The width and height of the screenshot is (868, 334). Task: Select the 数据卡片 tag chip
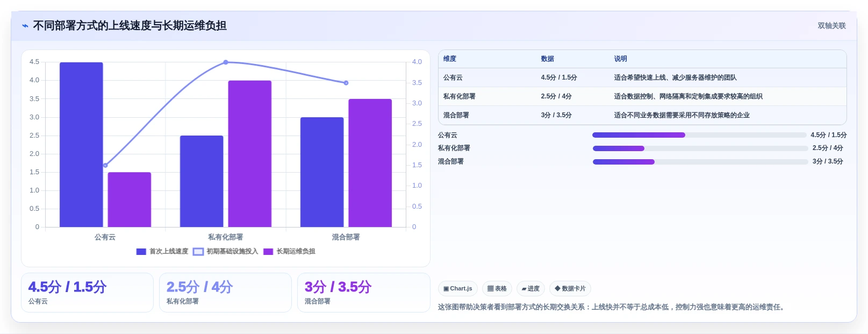[570, 289]
